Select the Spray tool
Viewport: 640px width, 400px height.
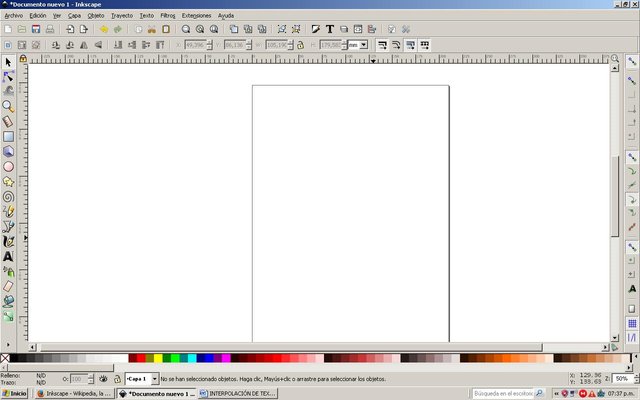[x=8, y=272]
